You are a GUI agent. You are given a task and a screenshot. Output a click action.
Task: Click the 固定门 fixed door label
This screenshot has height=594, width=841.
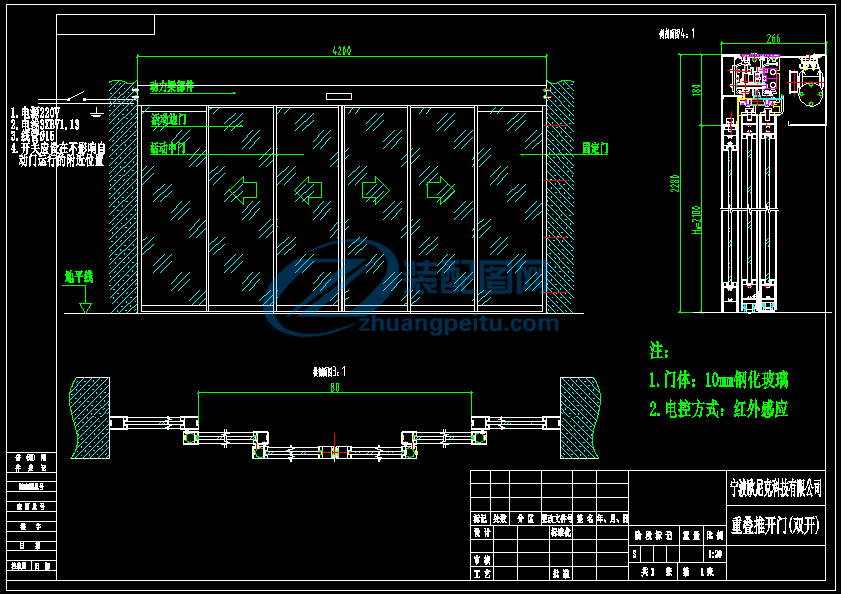pyautogui.click(x=595, y=147)
